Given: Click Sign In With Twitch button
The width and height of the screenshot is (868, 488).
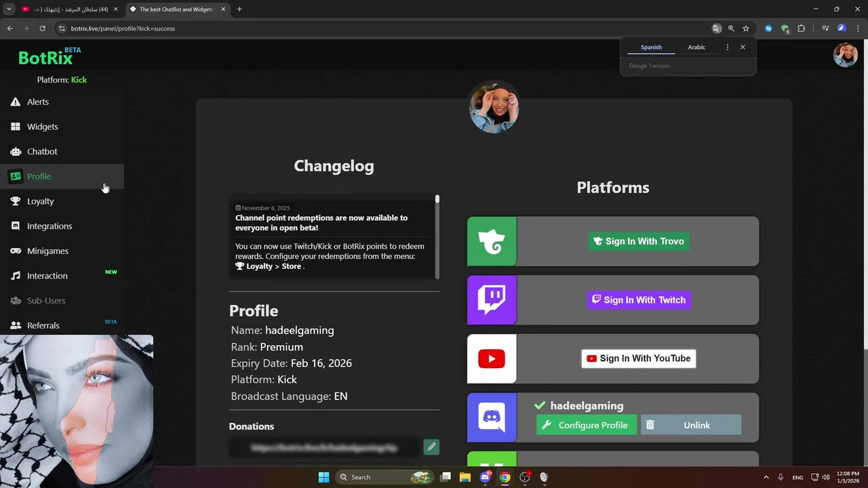Looking at the screenshot, I should 639,300.
